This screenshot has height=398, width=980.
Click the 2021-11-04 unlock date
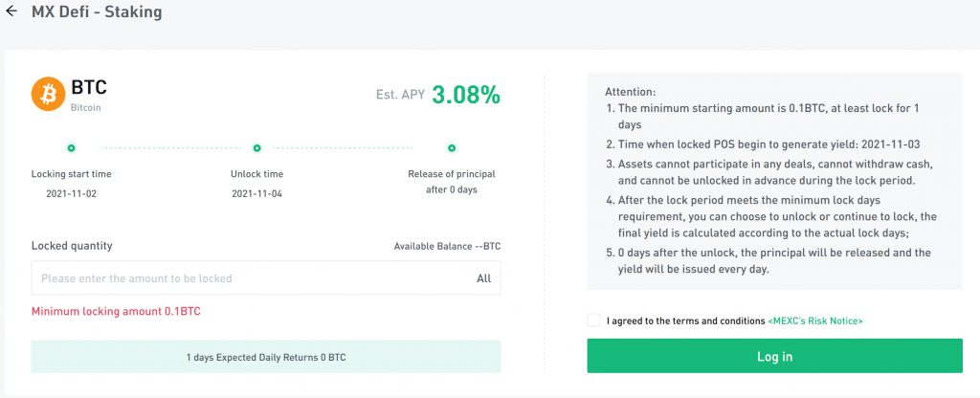coord(256,193)
